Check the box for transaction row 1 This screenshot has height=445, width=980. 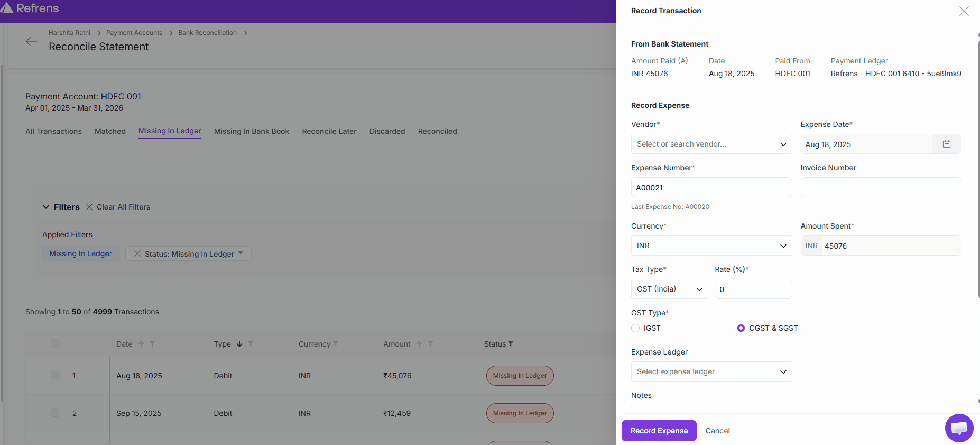(x=55, y=375)
